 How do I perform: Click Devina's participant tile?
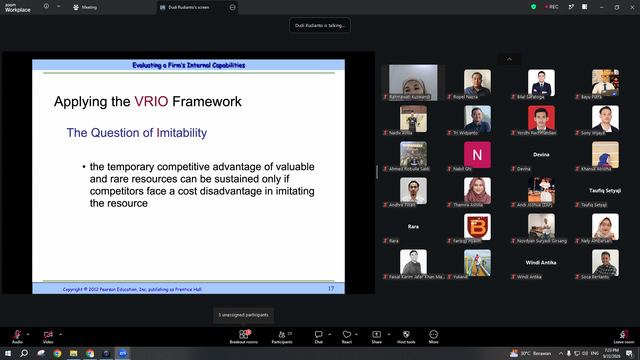coord(541,155)
